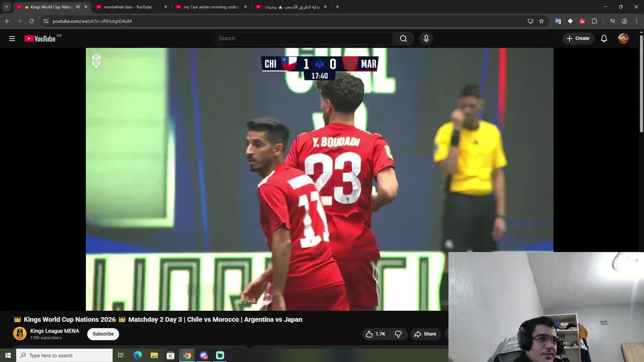Image resolution: width=644 pixels, height=362 pixels.
Task: Open Task View on the taskbar
Action: [x=121, y=355]
